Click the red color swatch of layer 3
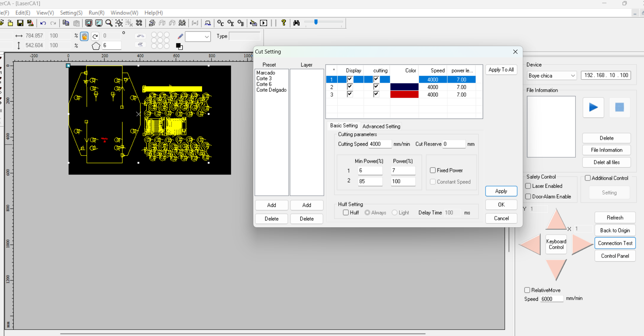Viewport: 644px width, 336px height. [404, 95]
